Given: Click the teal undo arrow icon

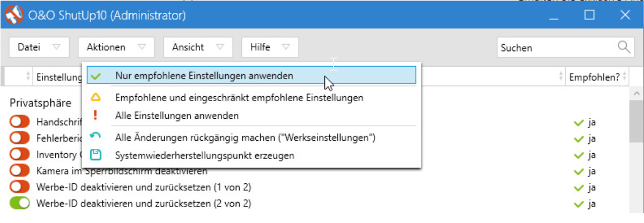Looking at the screenshot, I should pos(95,138).
